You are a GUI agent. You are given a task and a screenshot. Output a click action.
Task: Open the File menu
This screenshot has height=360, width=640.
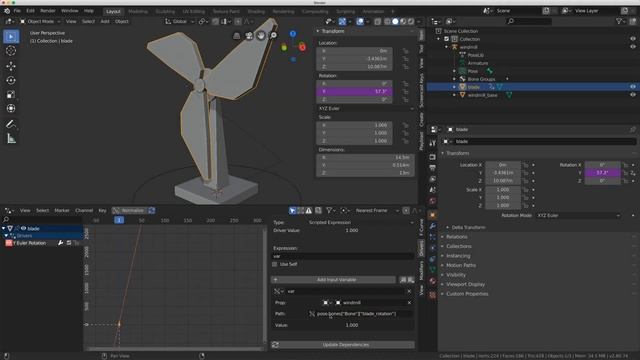17,11
